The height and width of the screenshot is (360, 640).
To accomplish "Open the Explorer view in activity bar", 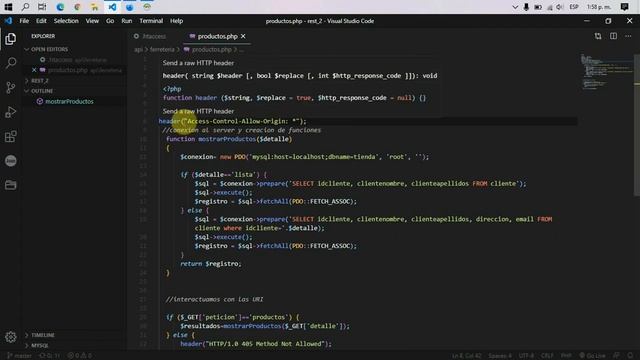I will pos(11,39).
